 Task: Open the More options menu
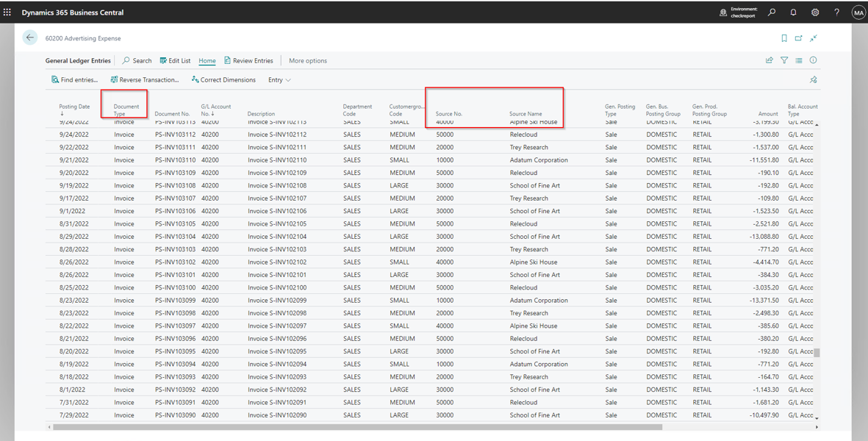(x=308, y=61)
